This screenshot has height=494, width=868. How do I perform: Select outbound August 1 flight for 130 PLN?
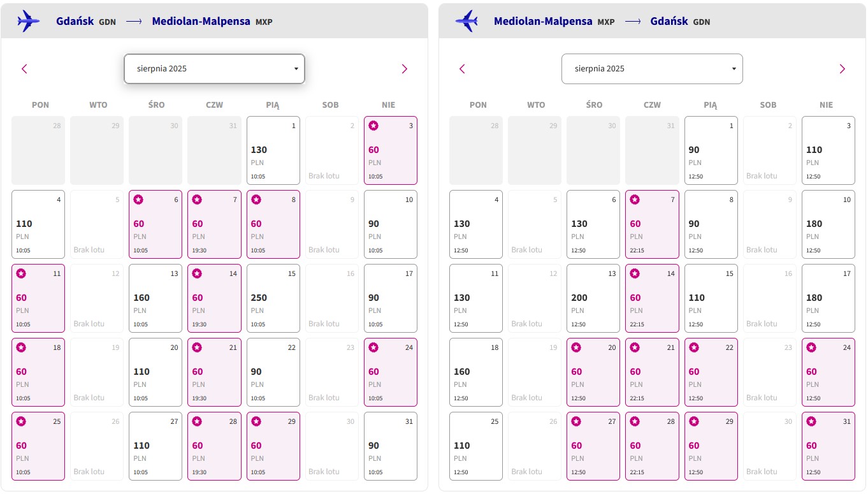click(273, 150)
